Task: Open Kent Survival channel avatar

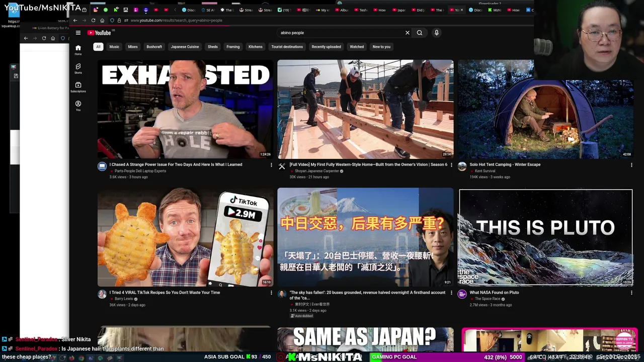Action: click(x=462, y=166)
